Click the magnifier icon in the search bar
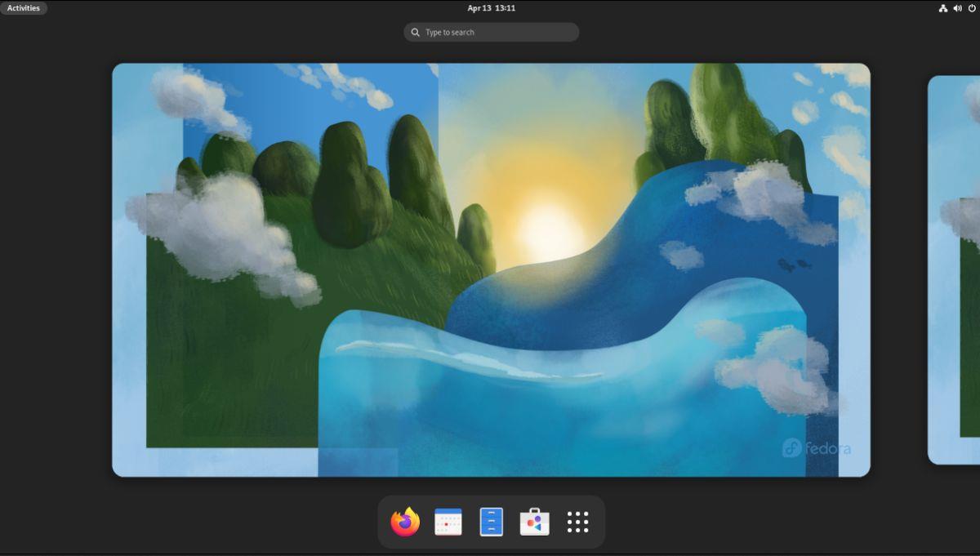980x556 pixels. click(415, 32)
